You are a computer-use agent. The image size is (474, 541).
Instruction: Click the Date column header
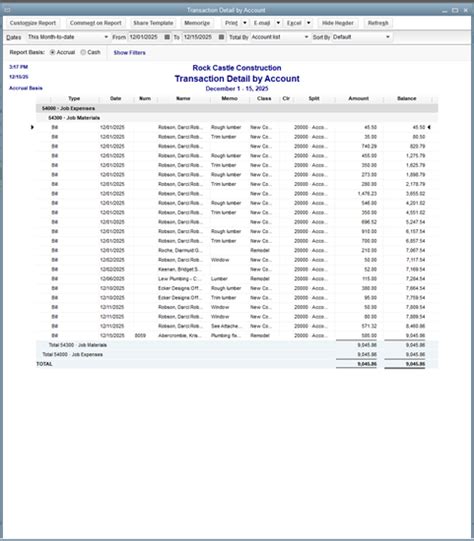pyautogui.click(x=116, y=99)
